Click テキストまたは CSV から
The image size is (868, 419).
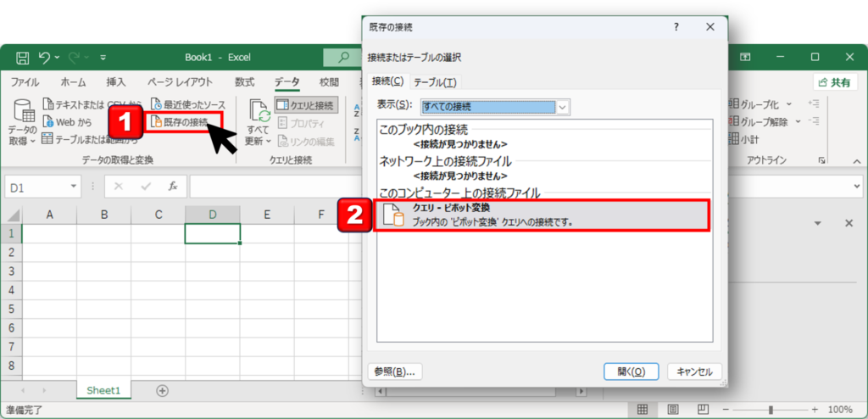click(x=92, y=104)
